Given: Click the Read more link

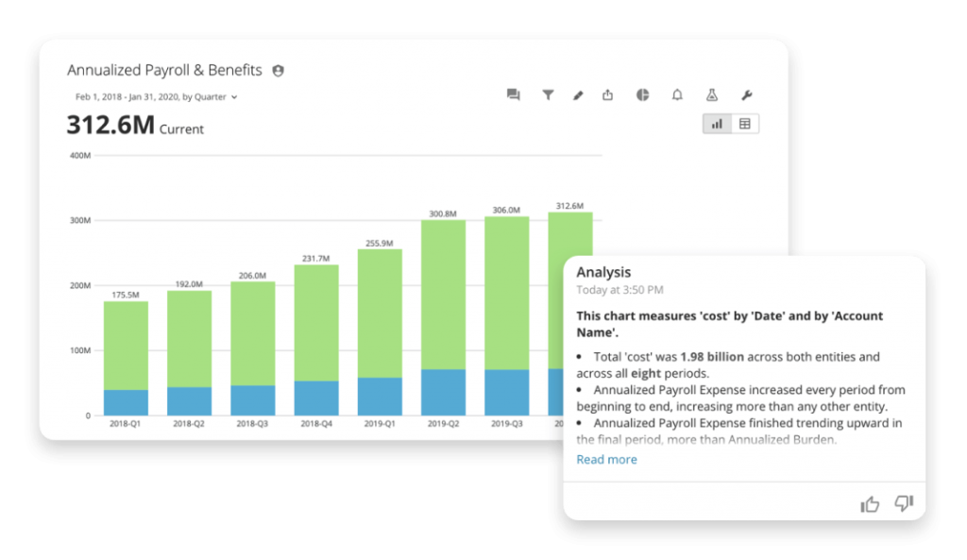Looking at the screenshot, I should coord(606,459).
